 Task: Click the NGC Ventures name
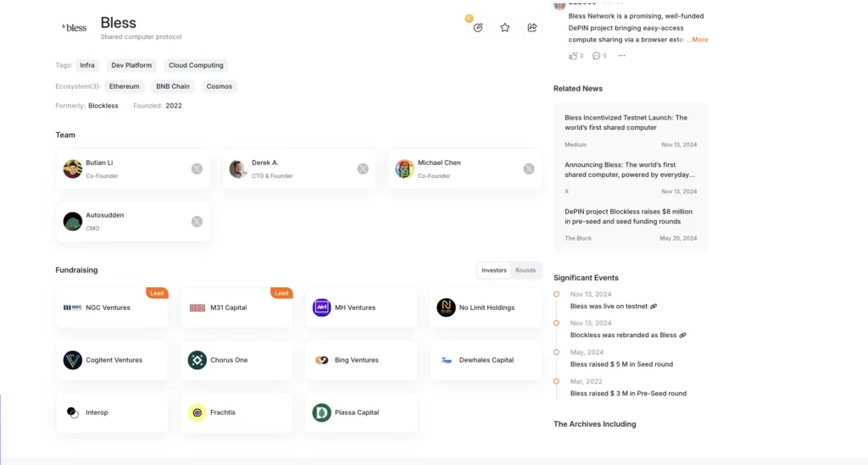pyautogui.click(x=108, y=307)
